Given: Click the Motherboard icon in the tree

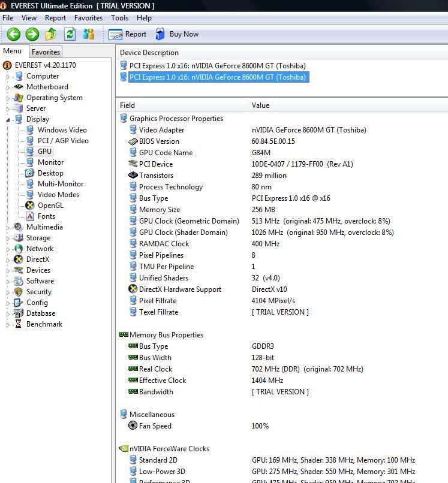Looking at the screenshot, I should [19, 87].
